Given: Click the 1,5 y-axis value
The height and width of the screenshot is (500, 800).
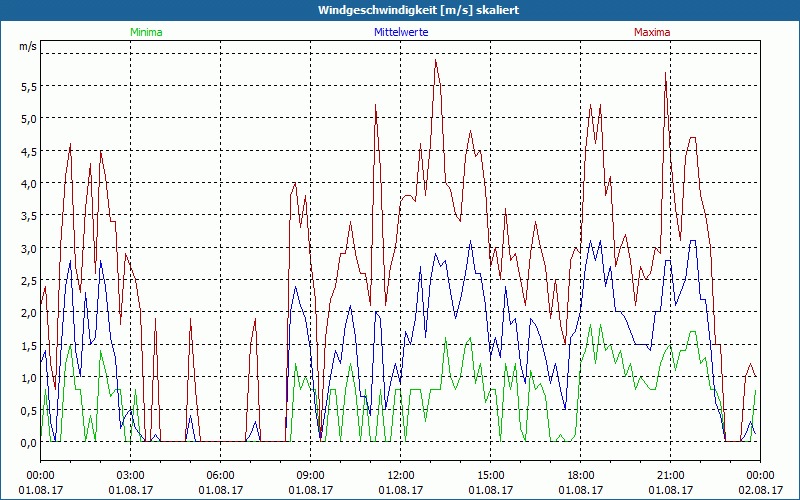Looking at the screenshot, I should 29,346.
